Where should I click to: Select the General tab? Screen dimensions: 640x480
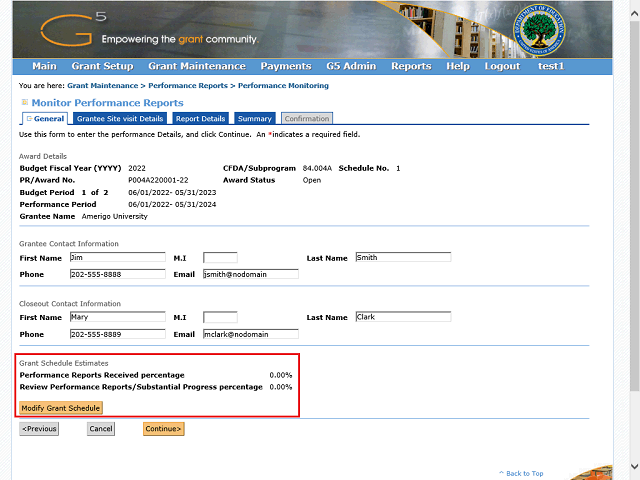(45, 118)
